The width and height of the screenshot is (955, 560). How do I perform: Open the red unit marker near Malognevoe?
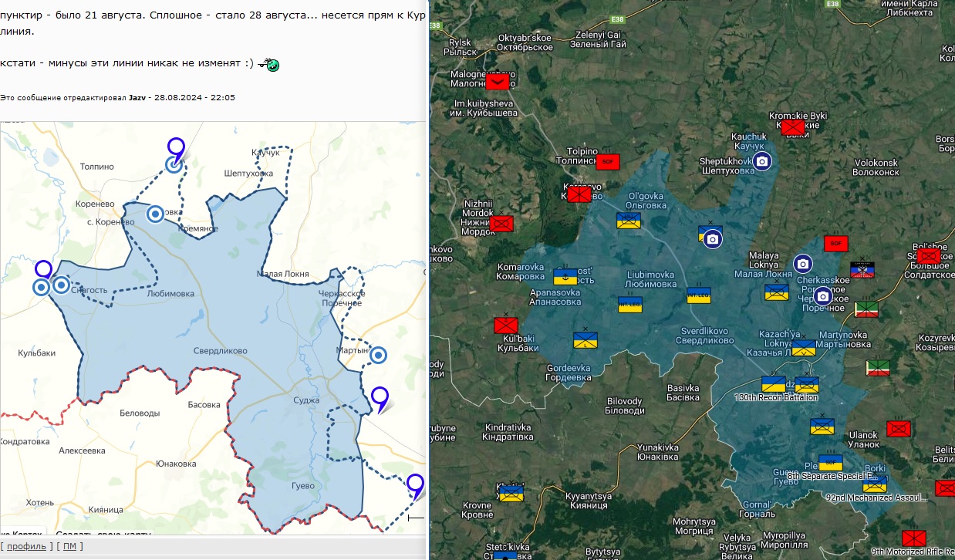coord(498,81)
